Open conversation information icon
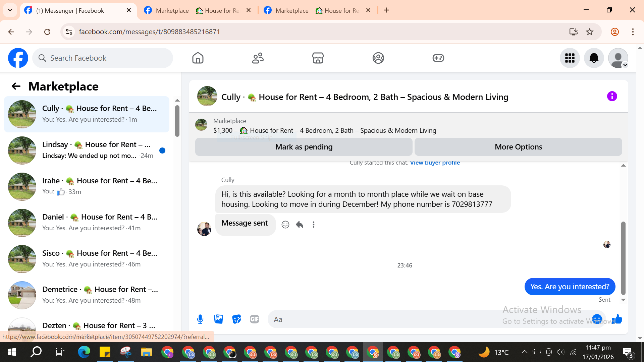The image size is (644, 362). click(612, 97)
